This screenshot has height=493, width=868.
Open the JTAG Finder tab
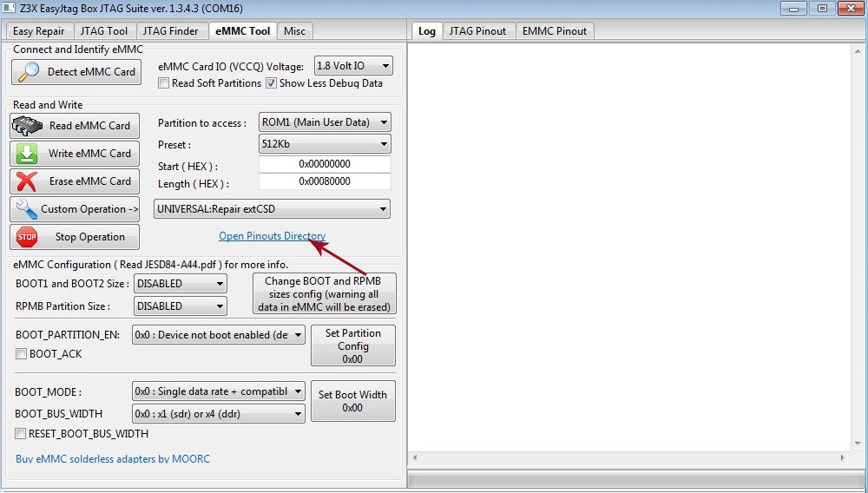(170, 31)
